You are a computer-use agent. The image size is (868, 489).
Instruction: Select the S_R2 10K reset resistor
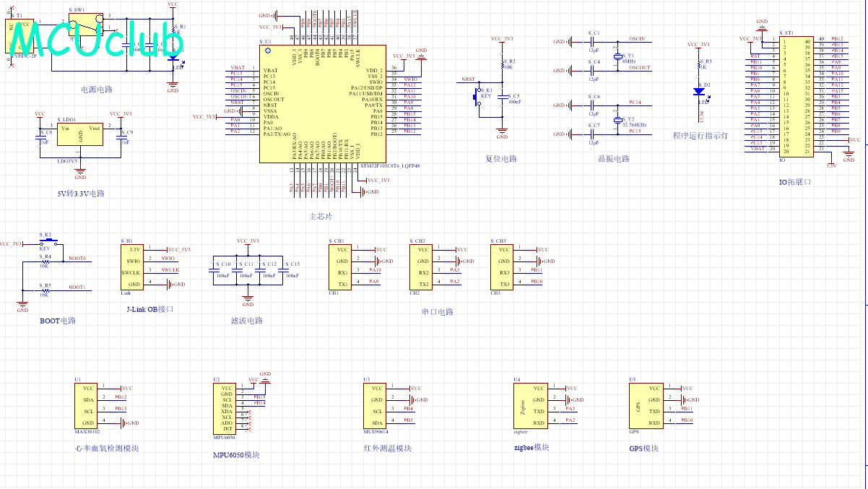tap(502, 63)
